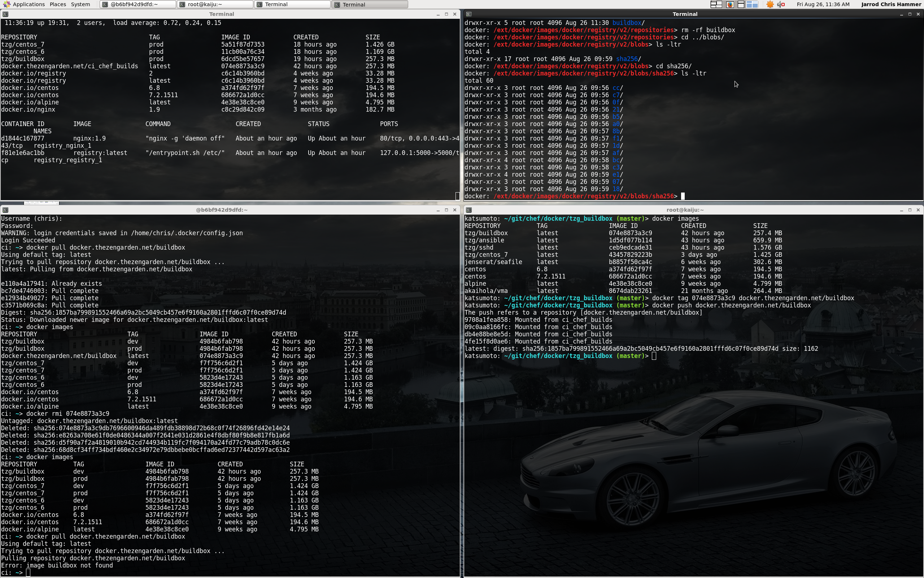Maximize the root@kaiju:~ window

(x=910, y=210)
